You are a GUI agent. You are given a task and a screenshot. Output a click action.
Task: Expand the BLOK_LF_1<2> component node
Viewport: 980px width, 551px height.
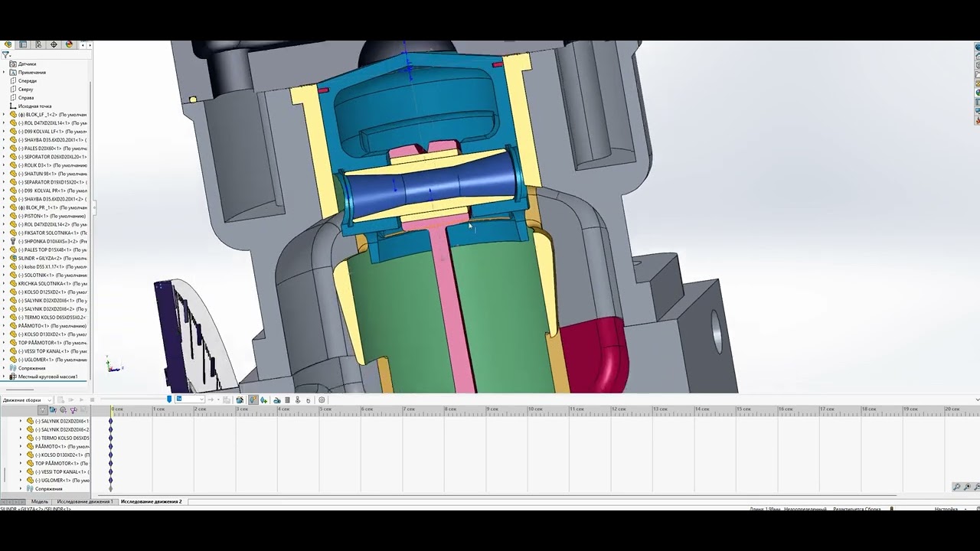click(x=4, y=115)
